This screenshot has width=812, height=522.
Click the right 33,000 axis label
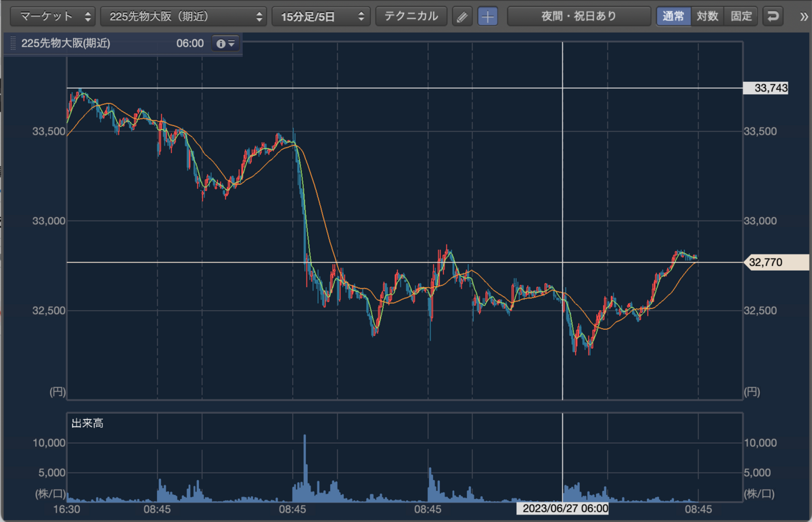tap(760, 221)
